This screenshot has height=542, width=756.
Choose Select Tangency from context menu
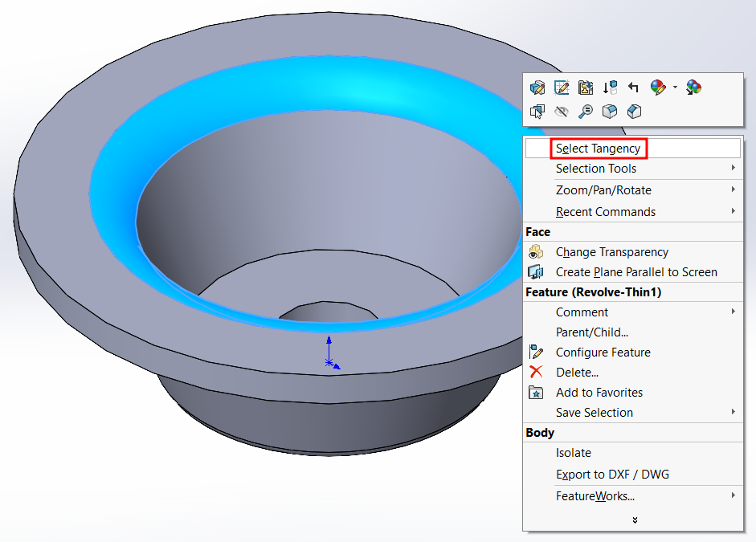point(599,149)
